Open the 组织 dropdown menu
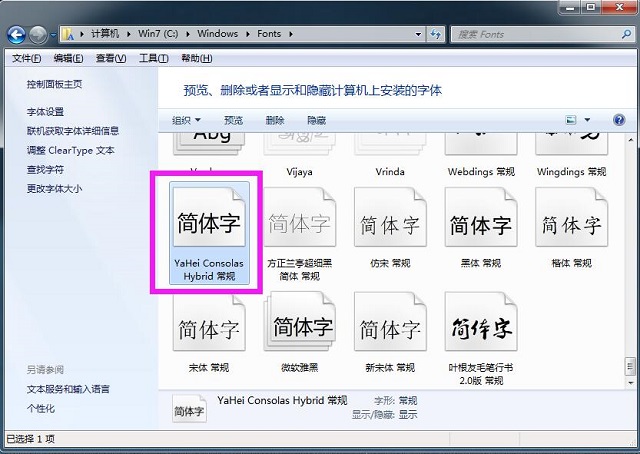This screenshot has width=640, height=454. point(186,120)
